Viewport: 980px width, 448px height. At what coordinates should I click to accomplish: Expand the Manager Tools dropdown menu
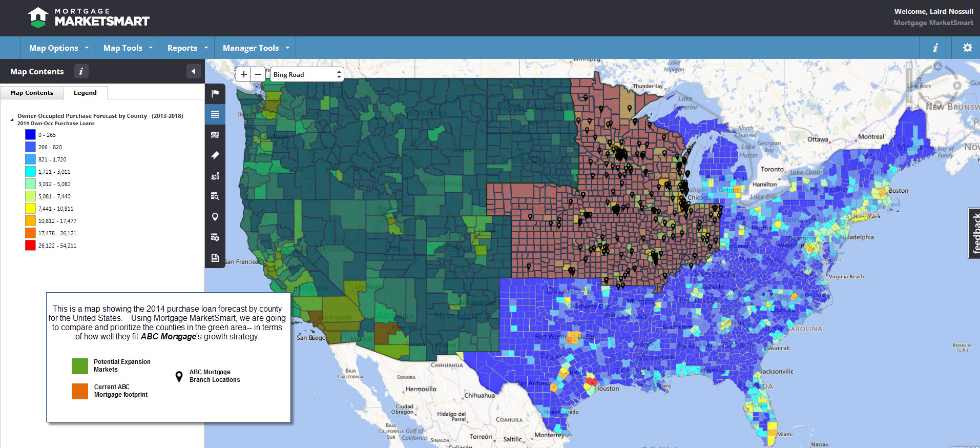[256, 48]
